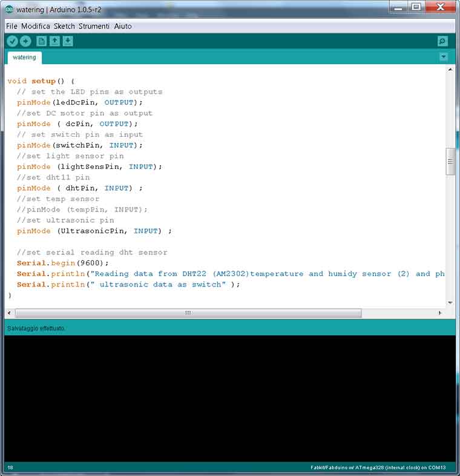460x476 pixels.
Task: Click the Arduino logo in title bar
Action: click(x=9, y=10)
